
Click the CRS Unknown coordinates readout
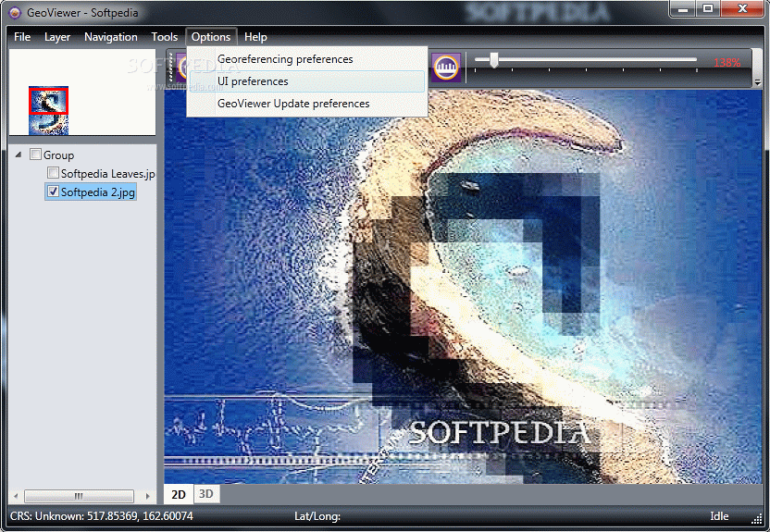(102, 516)
